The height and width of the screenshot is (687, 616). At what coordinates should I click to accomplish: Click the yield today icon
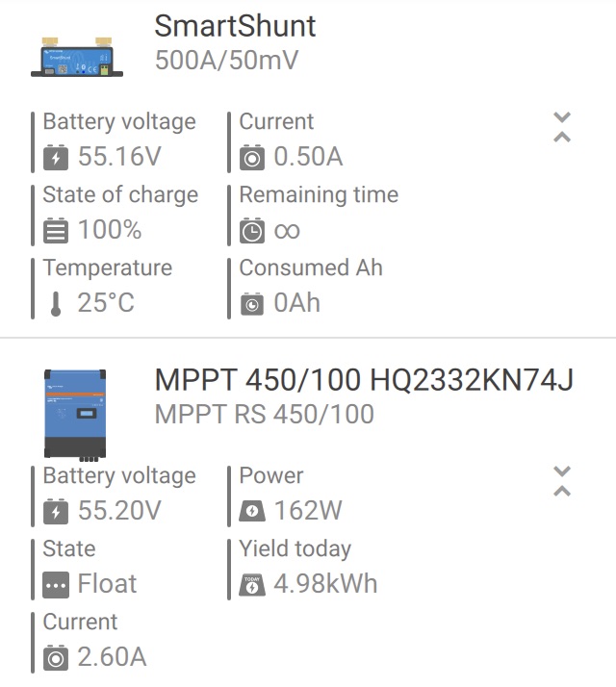pos(251,585)
